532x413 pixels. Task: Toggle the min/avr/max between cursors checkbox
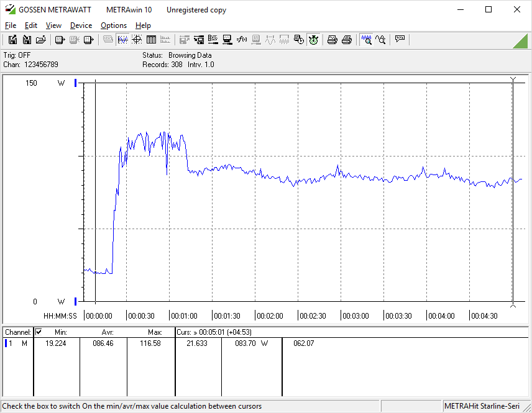pos(39,332)
